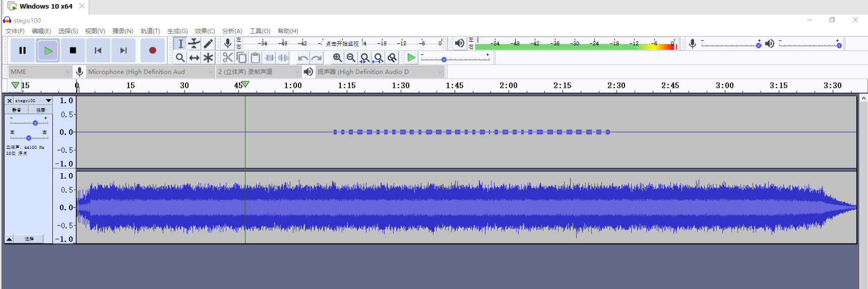Redo the last undone action
Screen dimensions: 868x289
[x=317, y=57]
